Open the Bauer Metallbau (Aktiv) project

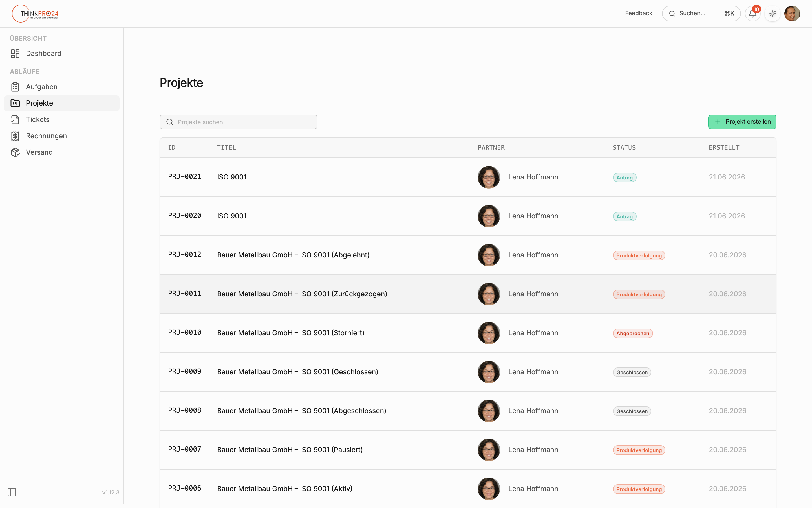point(468,489)
